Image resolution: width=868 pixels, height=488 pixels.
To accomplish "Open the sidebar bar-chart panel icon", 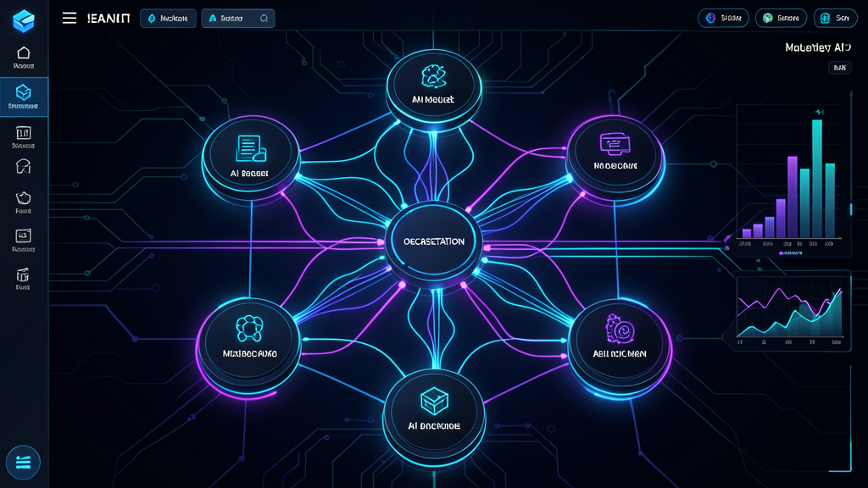I will click(24, 133).
